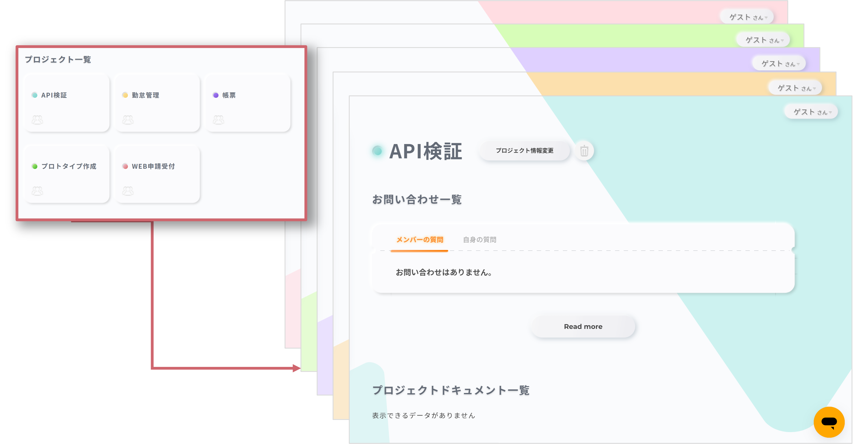Image resolution: width=868 pixels, height=444 pixels.
Task: Click teal dot beside API検証 title
Action: (377, 151)
